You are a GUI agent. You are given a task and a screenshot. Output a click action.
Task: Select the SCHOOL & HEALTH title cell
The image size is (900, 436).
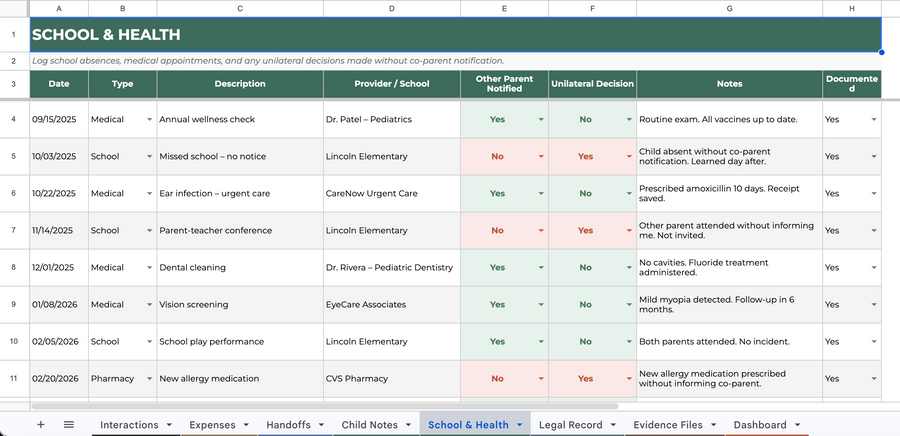pos(456,34)
